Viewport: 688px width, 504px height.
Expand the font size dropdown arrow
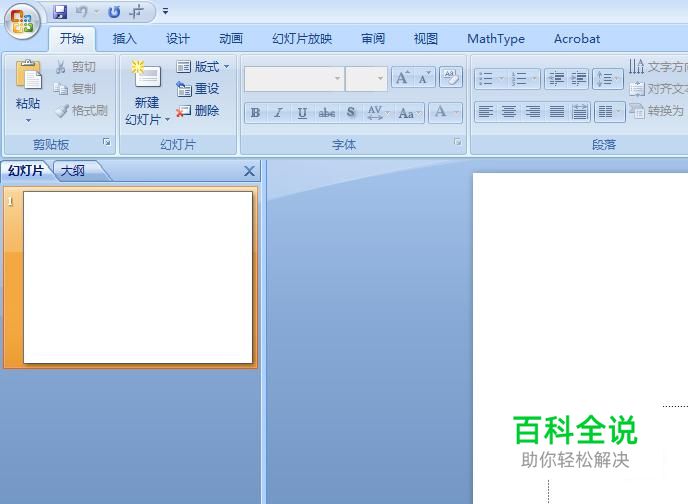tap(380, 79)
